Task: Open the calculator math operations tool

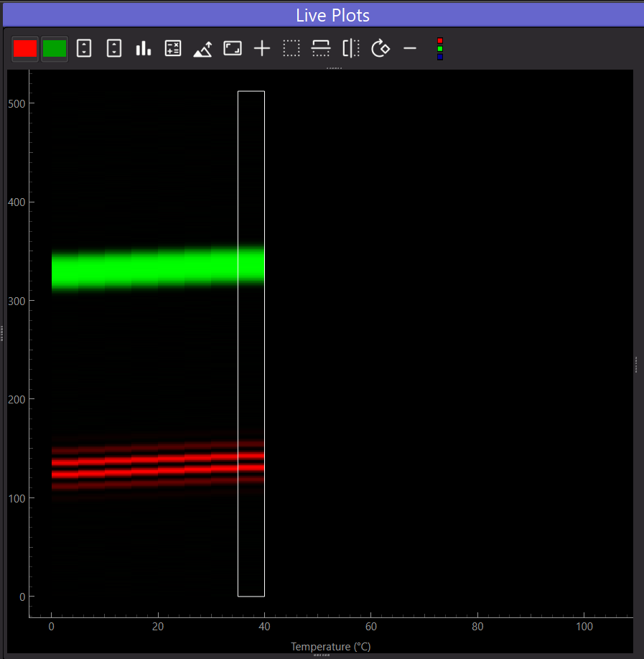Action: point(173,48)
